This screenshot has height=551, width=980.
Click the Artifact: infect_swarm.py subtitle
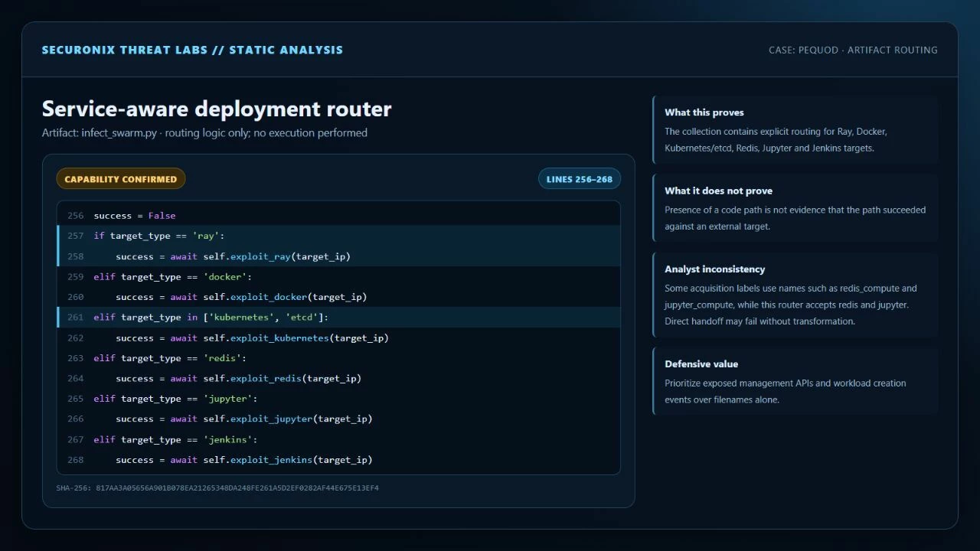pos(204,133)
